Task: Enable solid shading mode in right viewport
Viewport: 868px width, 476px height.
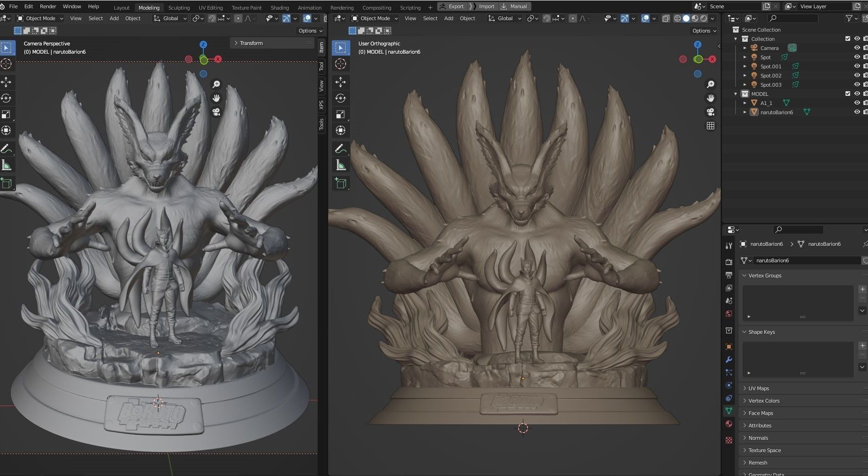Action: click(686, 18)
